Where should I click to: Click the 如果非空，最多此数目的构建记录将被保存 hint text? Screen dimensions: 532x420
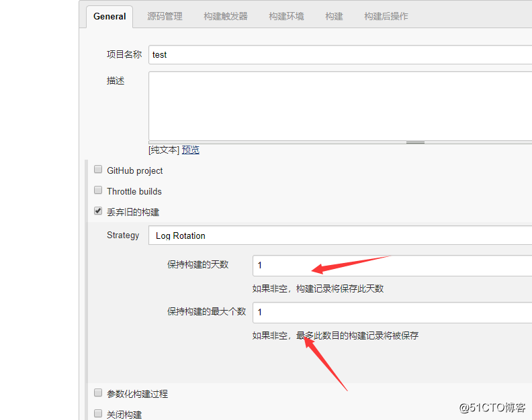pos(335,335)
